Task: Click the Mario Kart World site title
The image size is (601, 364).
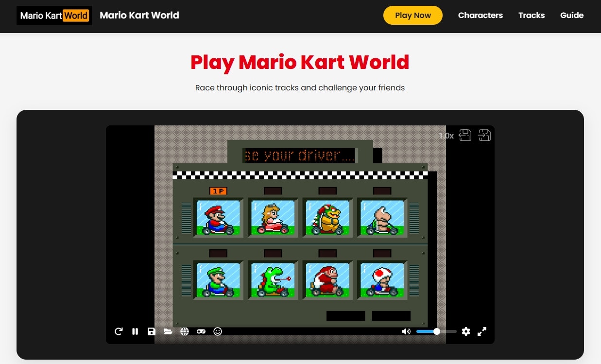Action: click(x=139, y=15)
